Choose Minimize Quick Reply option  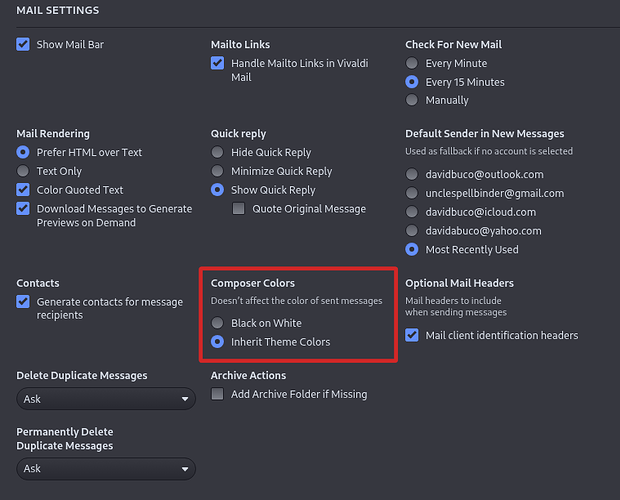pyautogui.click(x=217, y=171)
